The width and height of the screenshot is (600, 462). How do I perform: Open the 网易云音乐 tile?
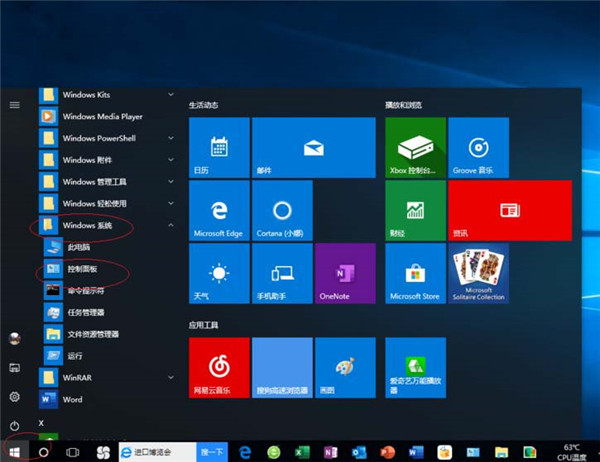219,367
